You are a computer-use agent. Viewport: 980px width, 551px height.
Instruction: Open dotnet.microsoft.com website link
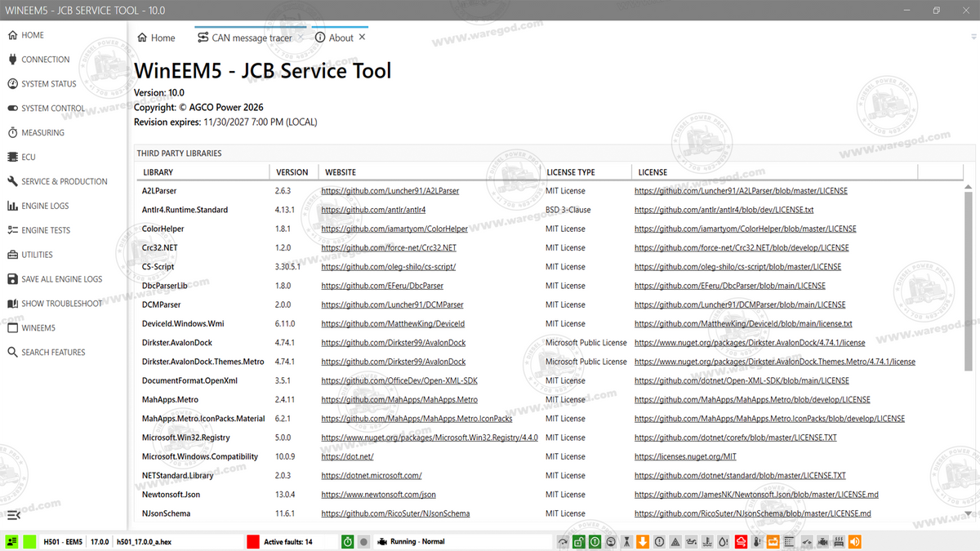tap(372, 476)
